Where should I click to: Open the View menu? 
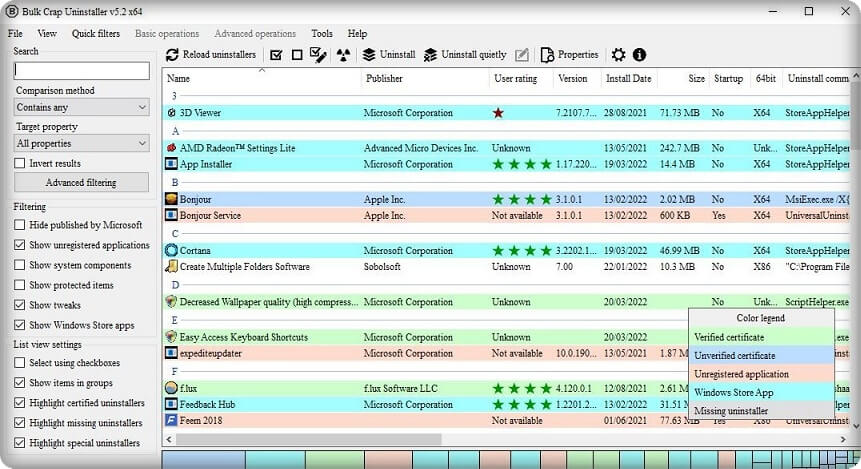[x=47, y=34]
